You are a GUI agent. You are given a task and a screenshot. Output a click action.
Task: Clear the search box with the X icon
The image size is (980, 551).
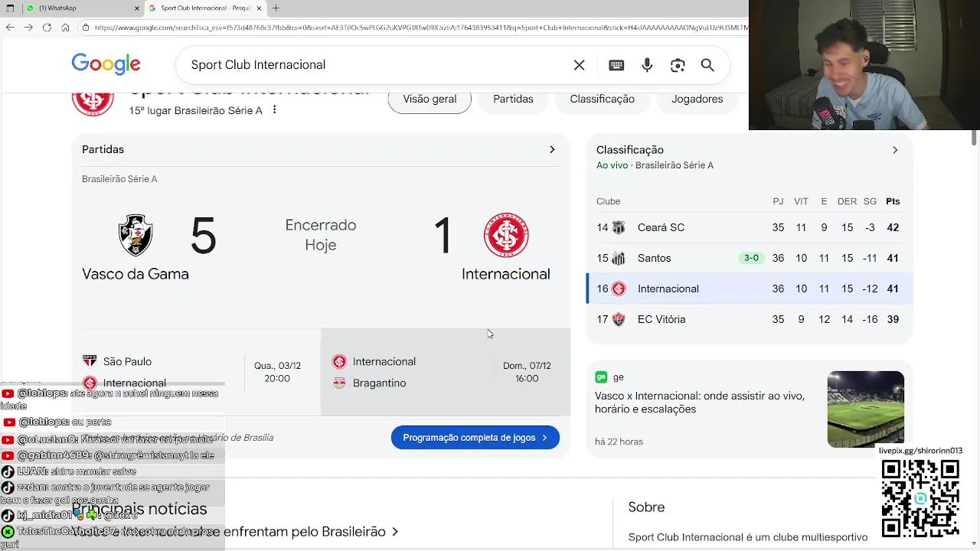click(x=580, y=65)
